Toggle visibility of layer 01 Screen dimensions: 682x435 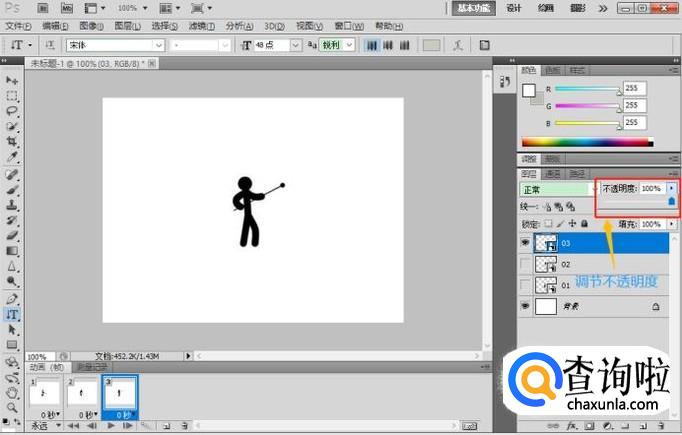(525, 285)
